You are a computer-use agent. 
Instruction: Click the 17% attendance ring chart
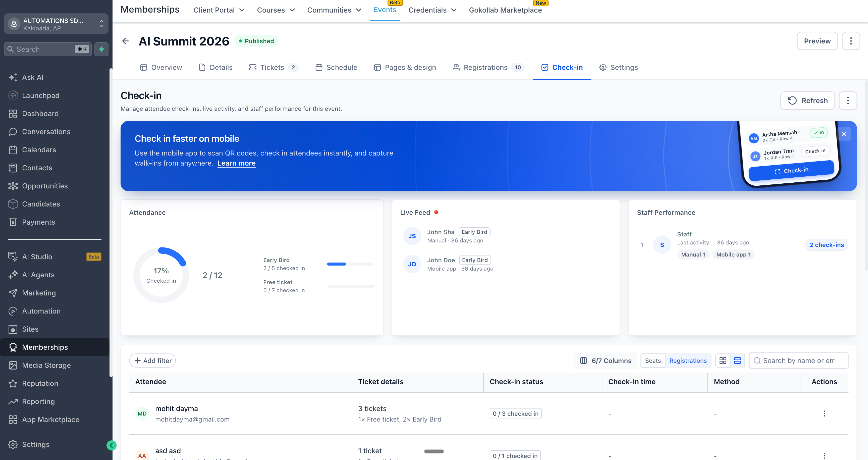coord(161,275)
